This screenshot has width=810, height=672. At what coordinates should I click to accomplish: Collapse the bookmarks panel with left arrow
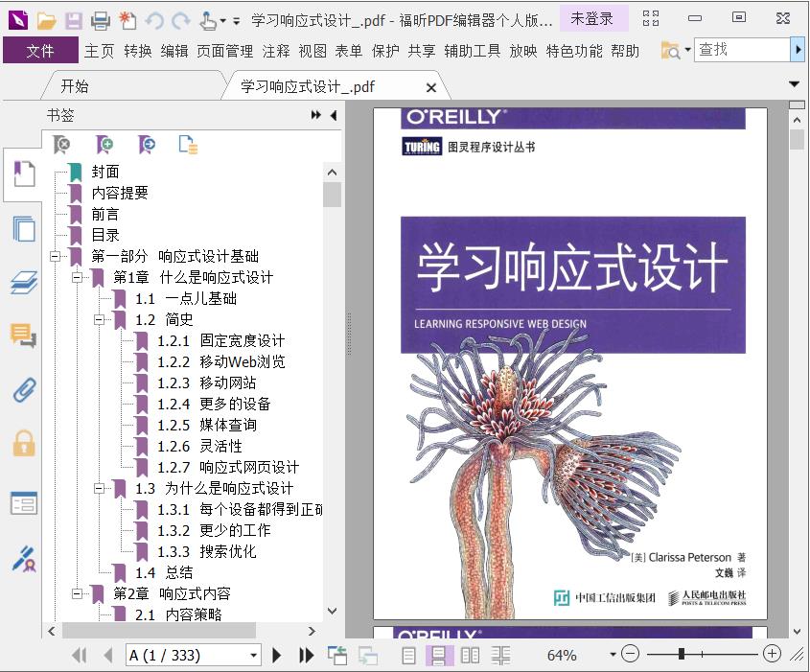pyautogui.click(x=334, y=115)
